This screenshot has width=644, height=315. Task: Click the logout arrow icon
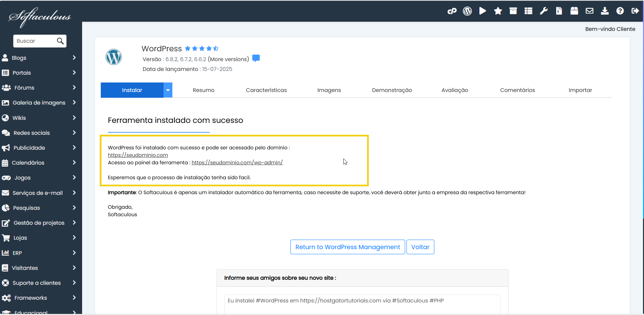pos(635,11)
